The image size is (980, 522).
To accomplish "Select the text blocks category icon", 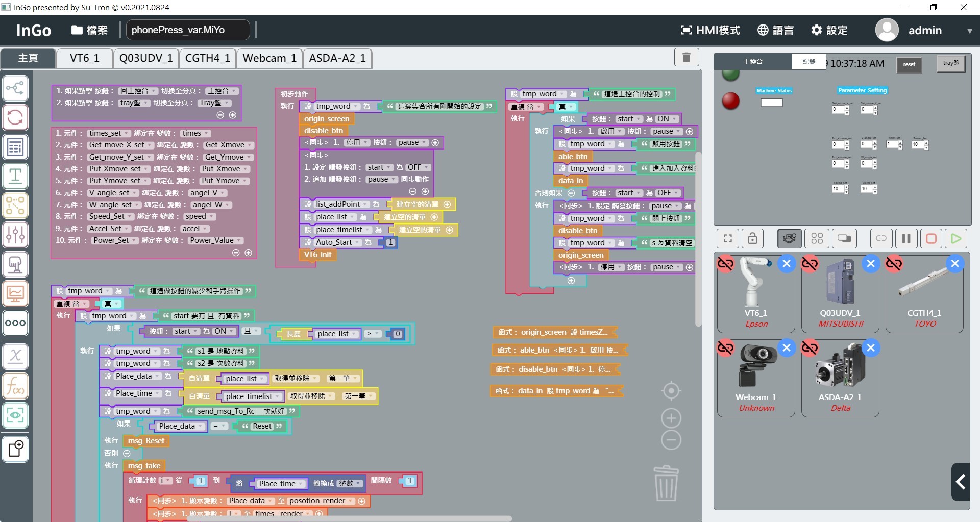I will pyautogui.click(x=15, y=176).
